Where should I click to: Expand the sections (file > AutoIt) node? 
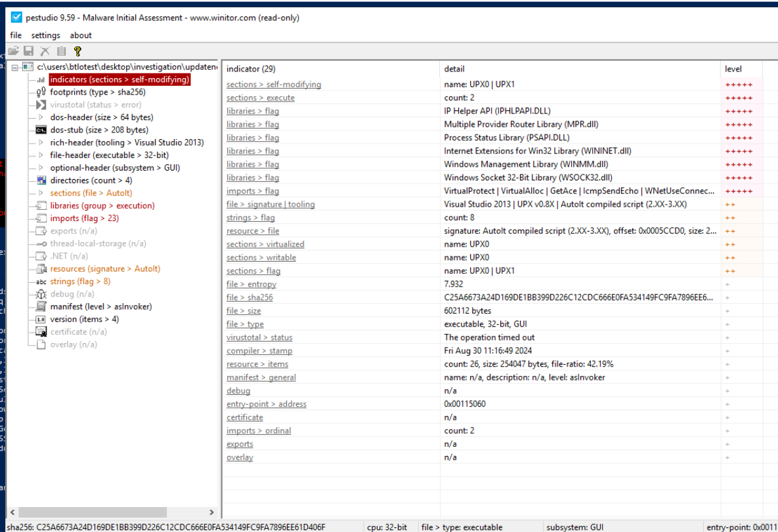40,193
